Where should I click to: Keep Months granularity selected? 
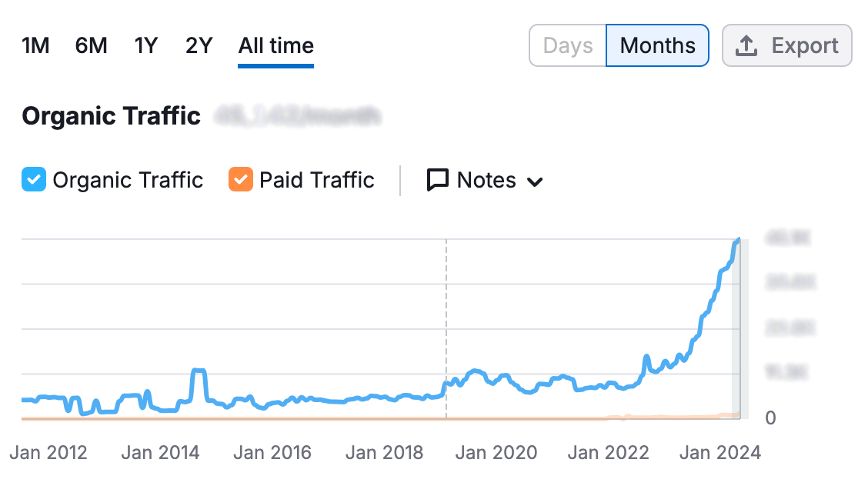pyautogui.click(x=657, y=45)
